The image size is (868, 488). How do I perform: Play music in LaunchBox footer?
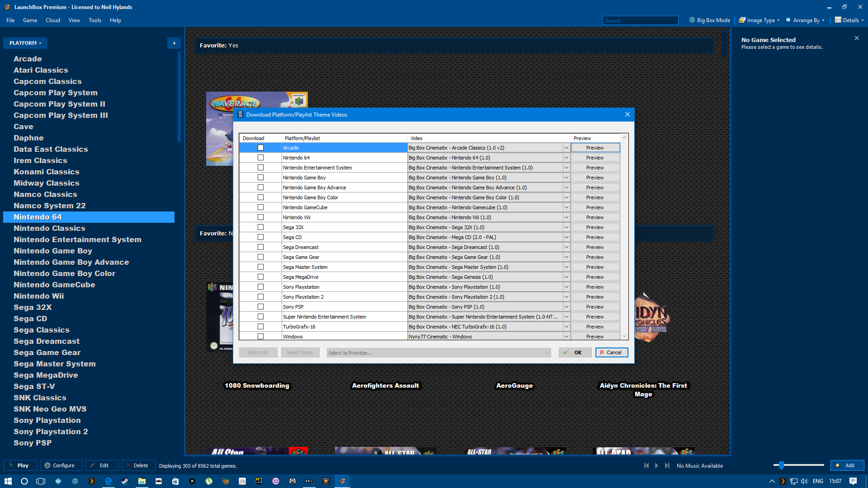(657, 465)
